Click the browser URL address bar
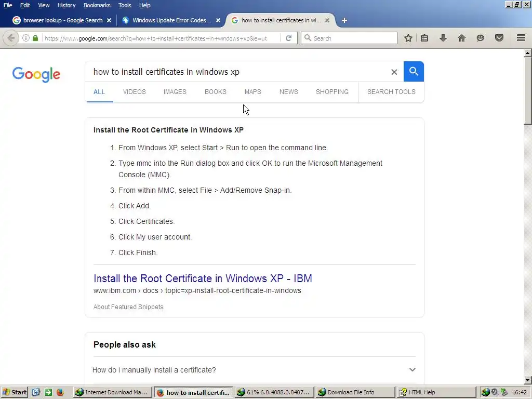Screen dimensions: 532x399 click(x=162, y=38)
